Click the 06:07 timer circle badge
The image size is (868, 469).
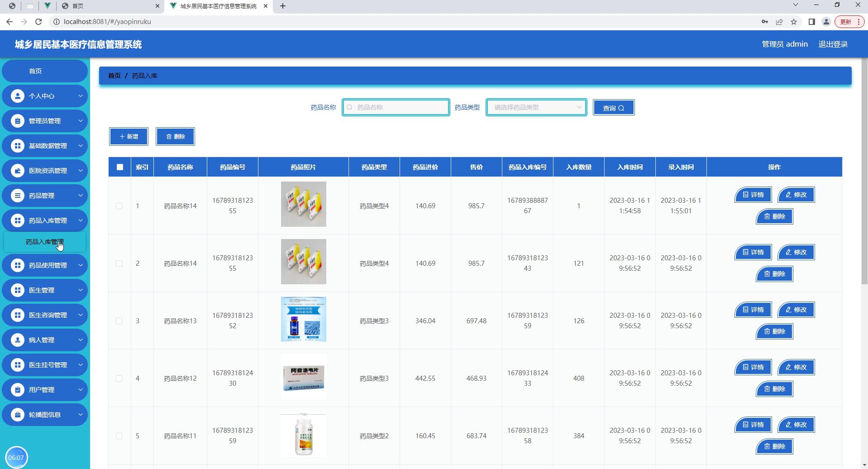(16, 457)
